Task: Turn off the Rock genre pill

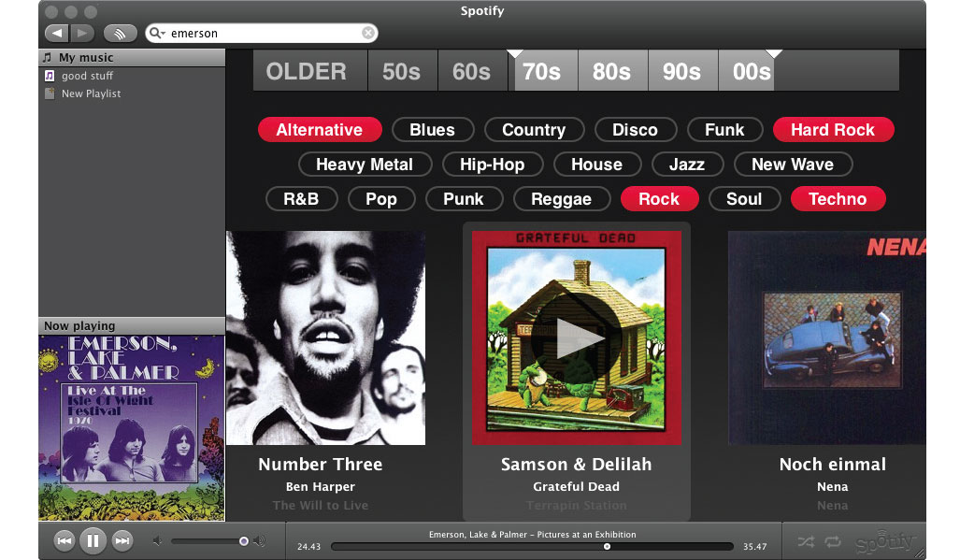Action: pyautogui.click(x=659, y=199)
